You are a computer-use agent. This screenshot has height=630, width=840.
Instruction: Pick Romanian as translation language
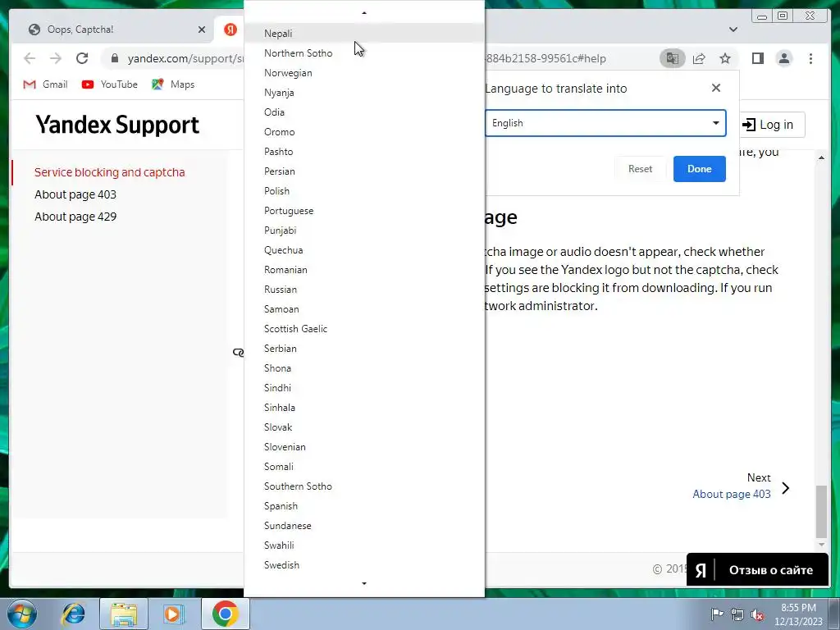(x=364, y=269)
